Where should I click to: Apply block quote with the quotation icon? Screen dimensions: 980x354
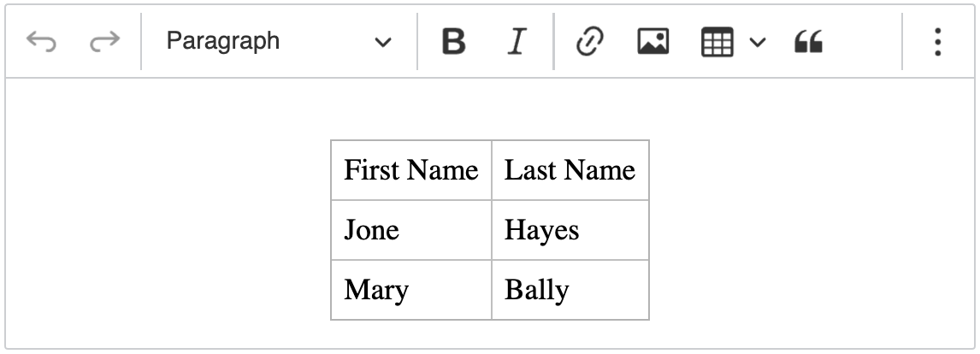tap(808, 42)
